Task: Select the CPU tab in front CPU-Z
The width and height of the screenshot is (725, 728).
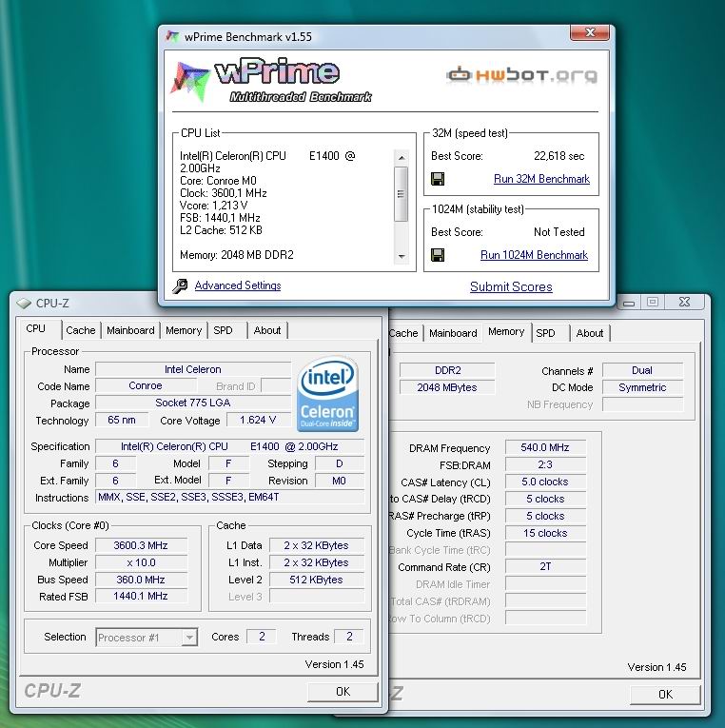Action: coord(36,328)
